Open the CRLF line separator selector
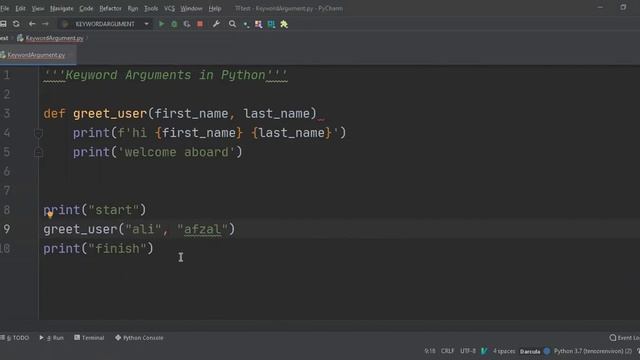 [447, 351]
